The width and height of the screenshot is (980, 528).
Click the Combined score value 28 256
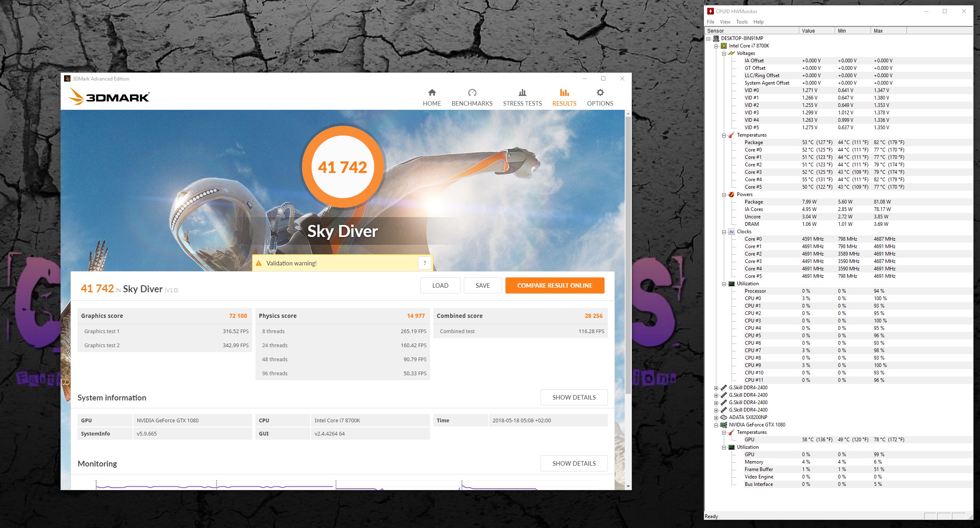[594, 316]
